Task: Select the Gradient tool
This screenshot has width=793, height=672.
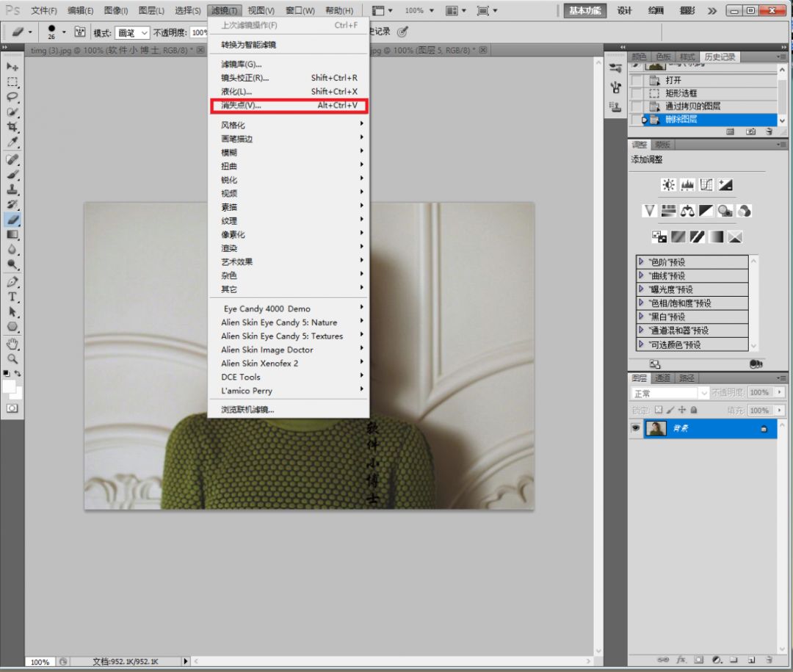Action: (x=12, y=235)
